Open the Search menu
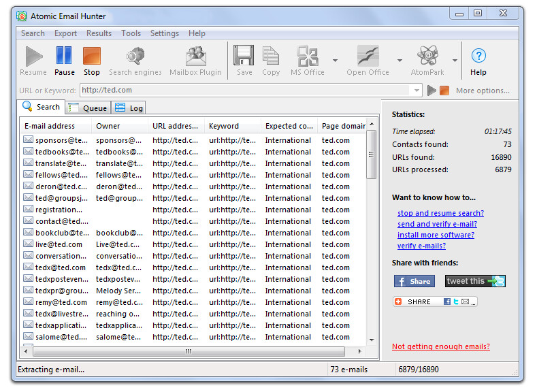 pyautogui.click(x=33, y=33)
